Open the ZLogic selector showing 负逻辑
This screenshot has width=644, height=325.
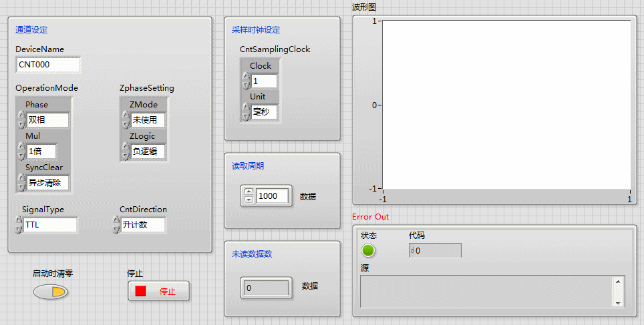(147, 151)
